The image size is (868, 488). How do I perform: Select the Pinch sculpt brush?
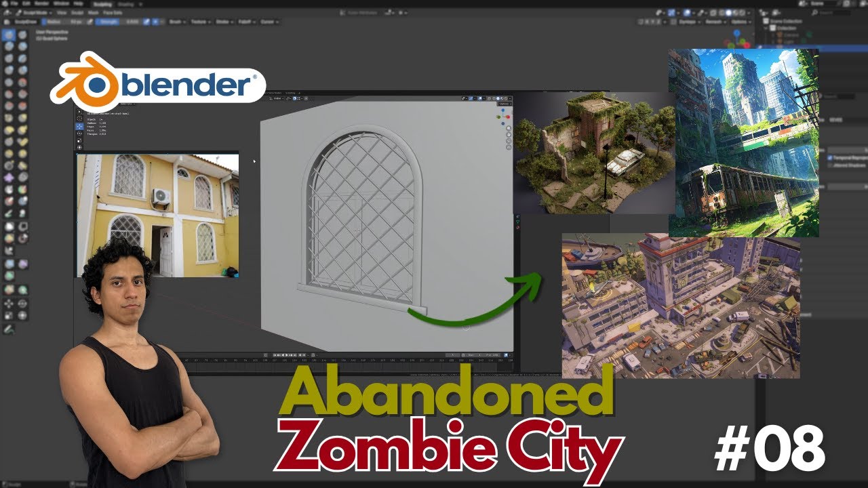point(9,119)
